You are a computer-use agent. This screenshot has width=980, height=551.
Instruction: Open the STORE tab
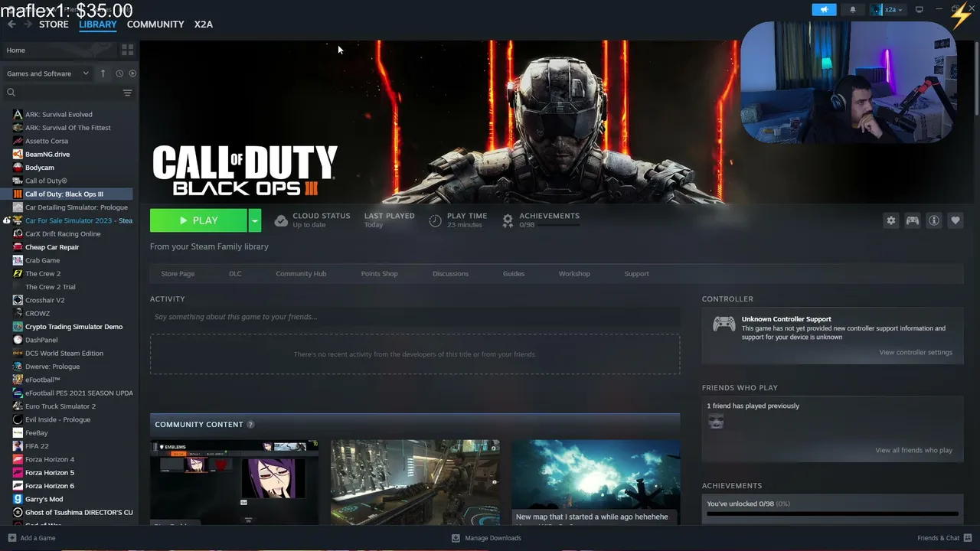[54, 24]
